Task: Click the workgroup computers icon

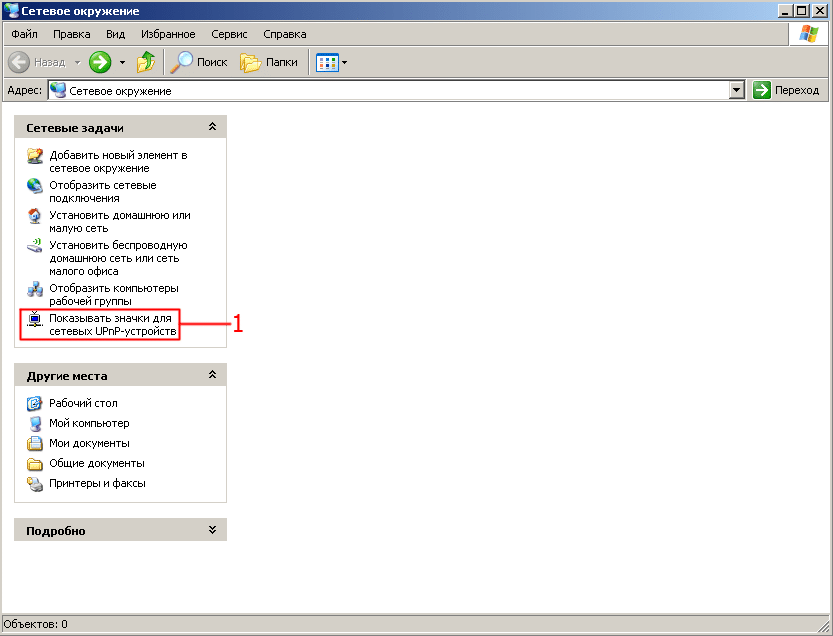Action: pyautogui.click(x=35, y=289)
